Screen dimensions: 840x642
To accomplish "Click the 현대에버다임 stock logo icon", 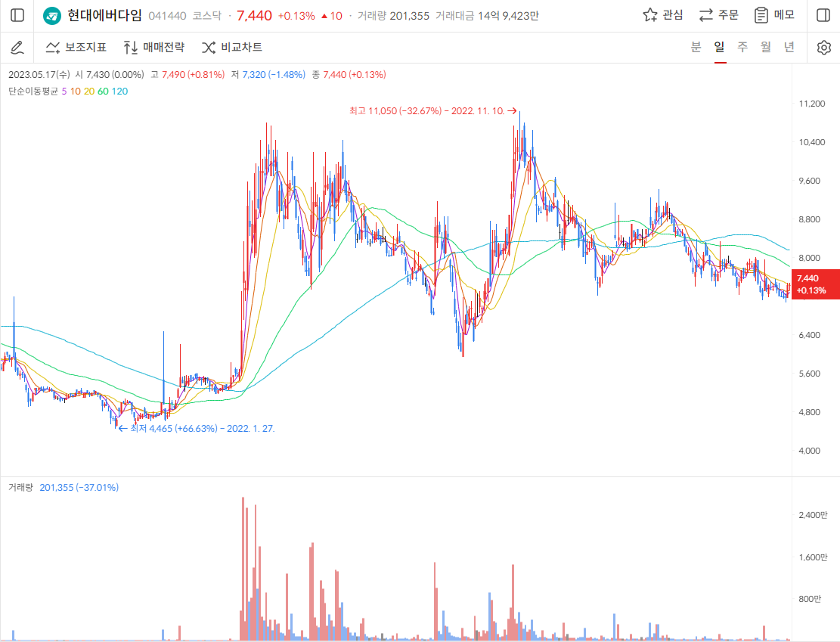I will [x=52, y=16].
